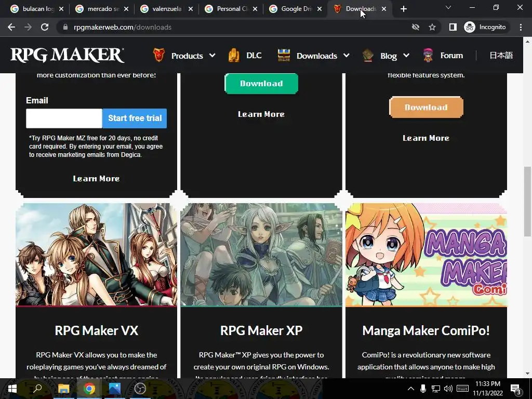
Task: Click the Manga Maker ComiPo banner image
Action: pyautogui.click(x=426, y=255)
